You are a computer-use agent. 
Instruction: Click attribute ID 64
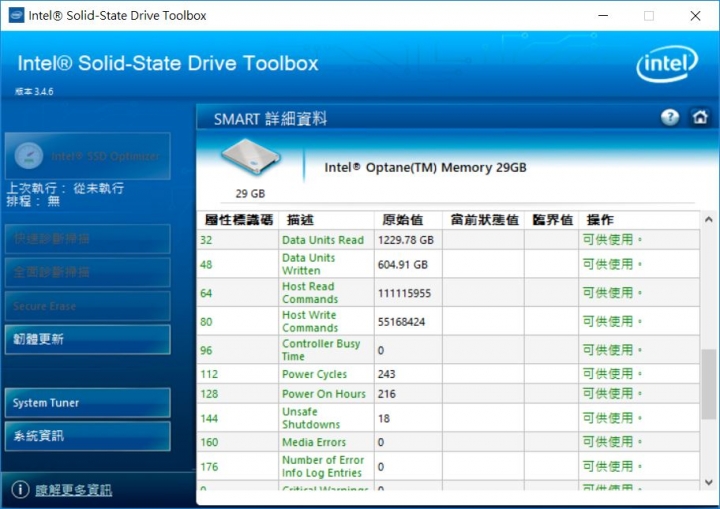point(206,293)
